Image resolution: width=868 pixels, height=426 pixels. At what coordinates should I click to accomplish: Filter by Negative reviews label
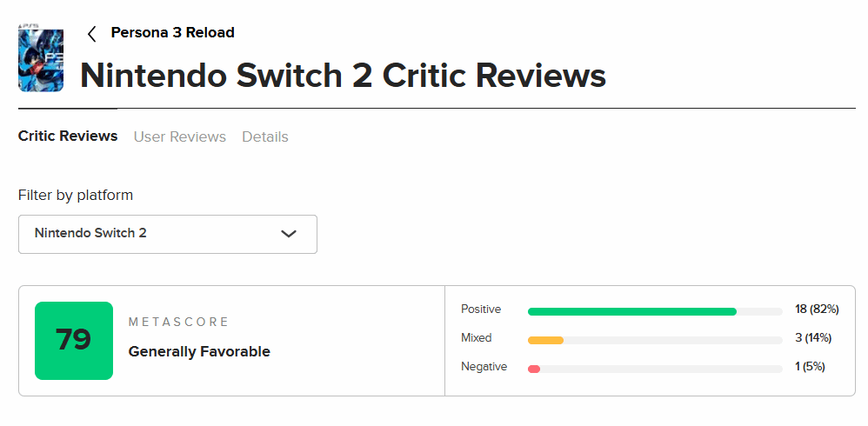(x=484, y=367)
